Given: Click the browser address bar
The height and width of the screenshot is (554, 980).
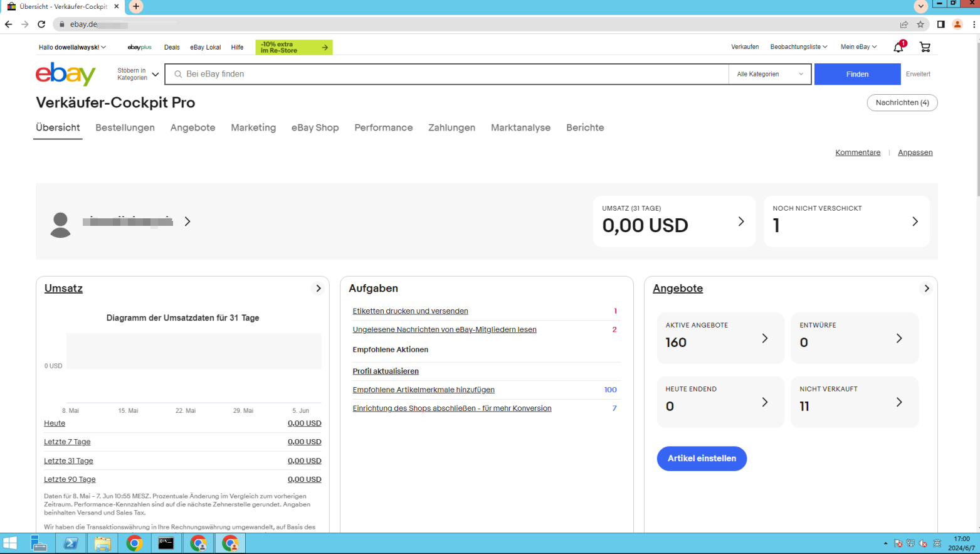Looking at the screenshot, I should tap(477, 24).
